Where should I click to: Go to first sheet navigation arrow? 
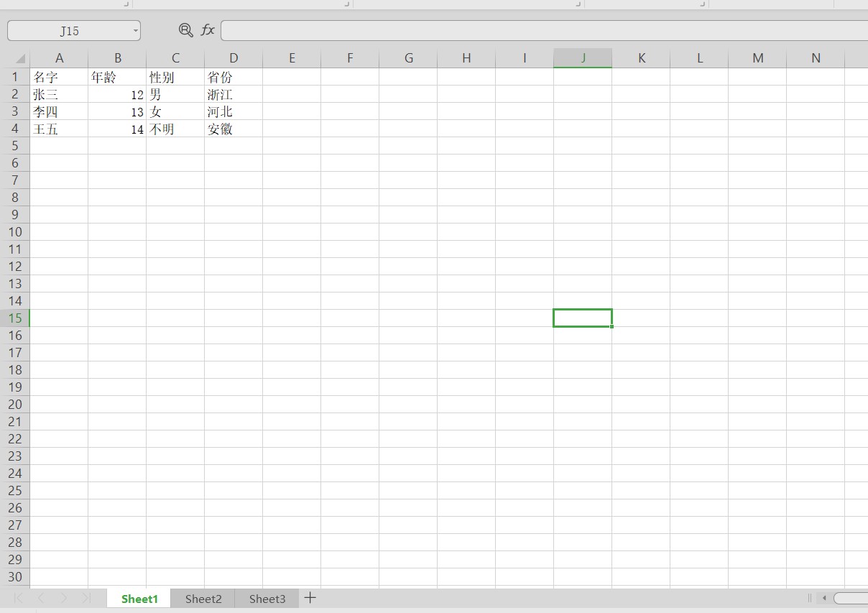tap(19, 598)
